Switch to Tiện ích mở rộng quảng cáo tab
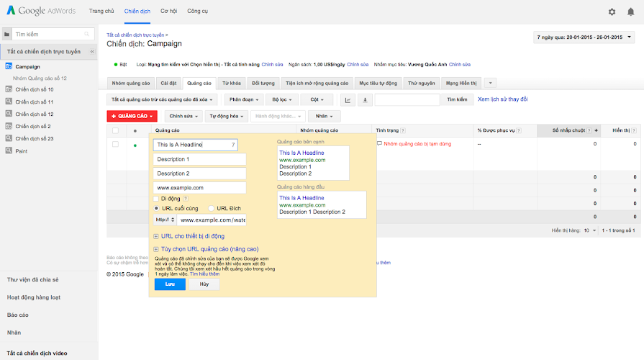Image resolution: width=644 pixels, height=360 pixels. [x=317, y=83]
